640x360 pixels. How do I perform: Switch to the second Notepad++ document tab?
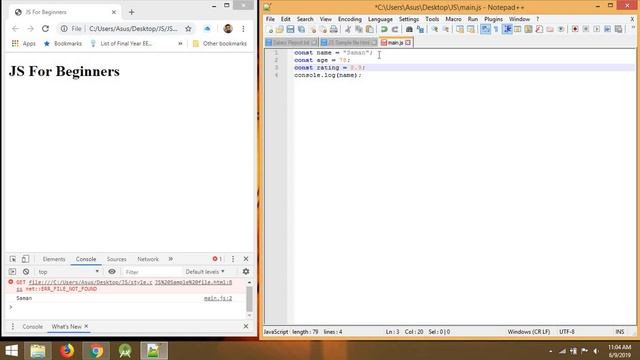[x=349, y=42]
